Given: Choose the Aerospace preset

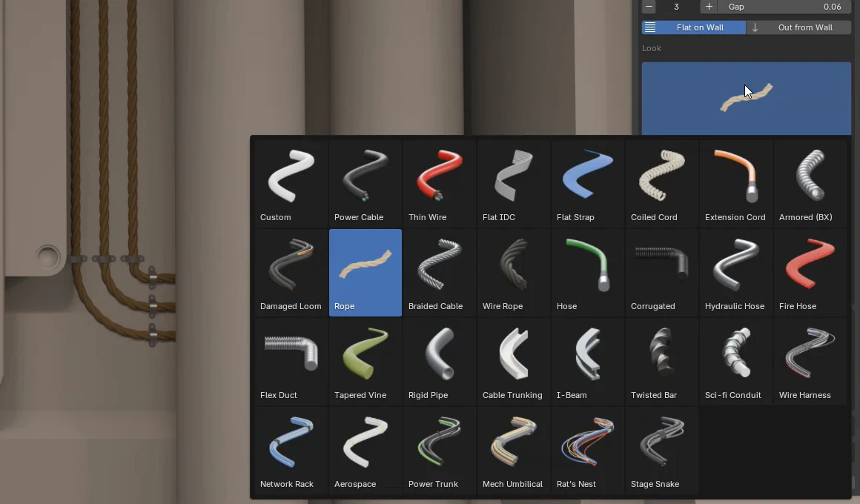Looking at the screenshot, I should (365, 450).
